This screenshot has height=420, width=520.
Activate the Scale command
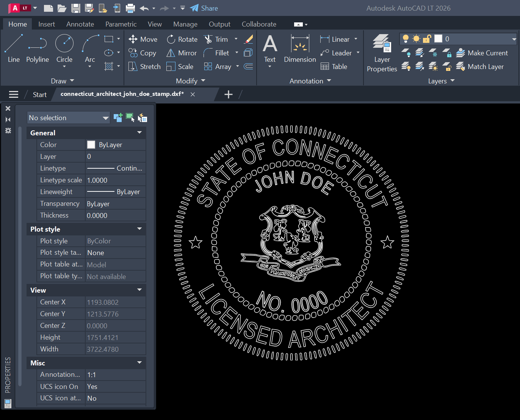click(x=180, y=66)
